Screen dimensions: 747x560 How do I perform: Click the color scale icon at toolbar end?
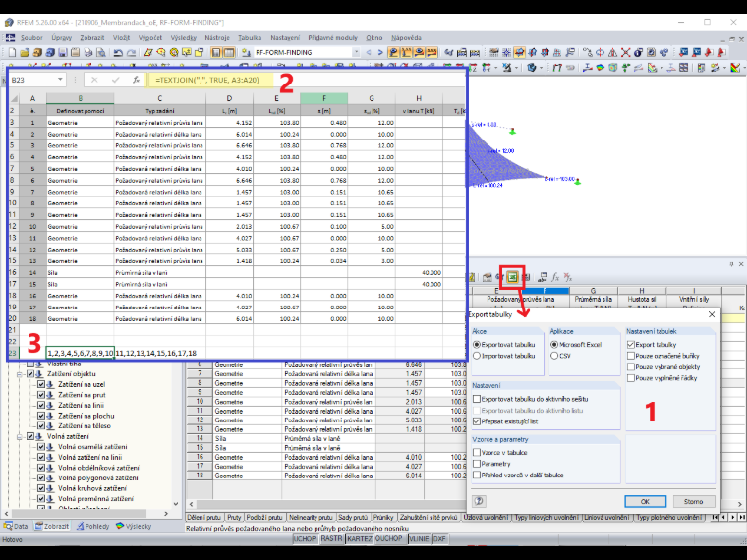pyautogui.click(x=735, y=68)
